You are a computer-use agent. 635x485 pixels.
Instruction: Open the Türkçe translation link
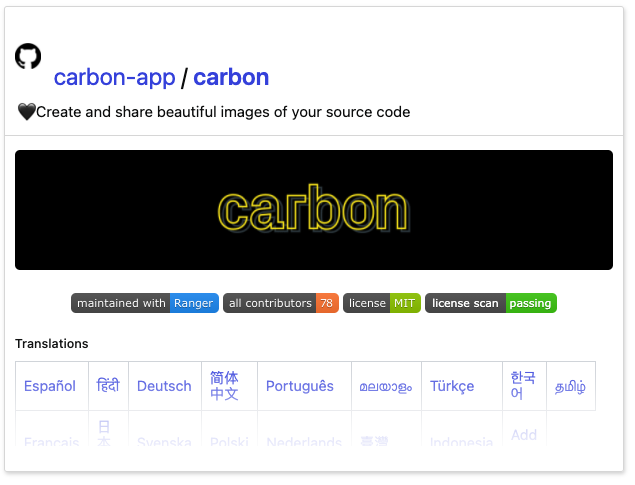point(452,386)
